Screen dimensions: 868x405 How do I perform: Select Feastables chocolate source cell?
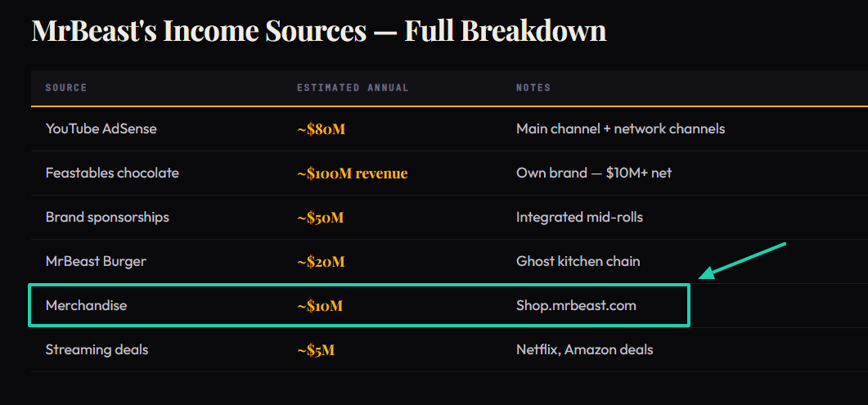[x=112, y=173]
